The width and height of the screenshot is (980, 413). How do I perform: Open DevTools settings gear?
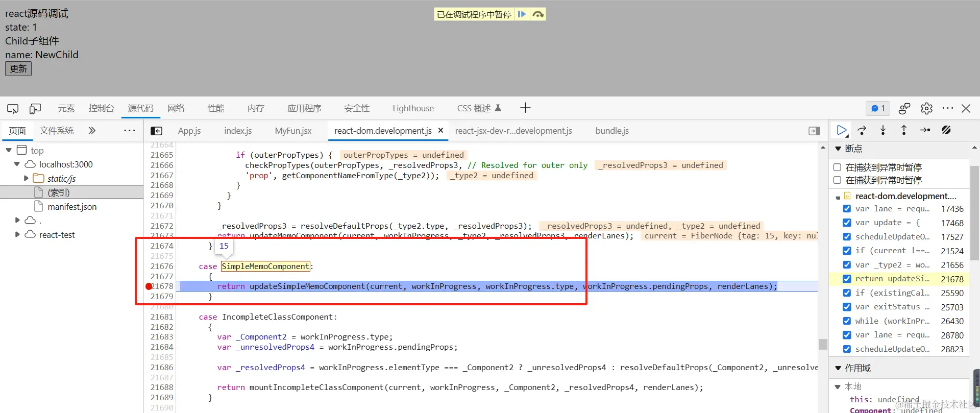(x=926, y=108)
